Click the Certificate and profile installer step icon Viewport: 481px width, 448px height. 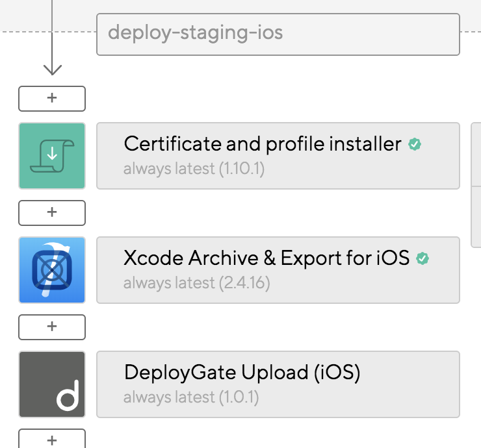click(52, 156)
